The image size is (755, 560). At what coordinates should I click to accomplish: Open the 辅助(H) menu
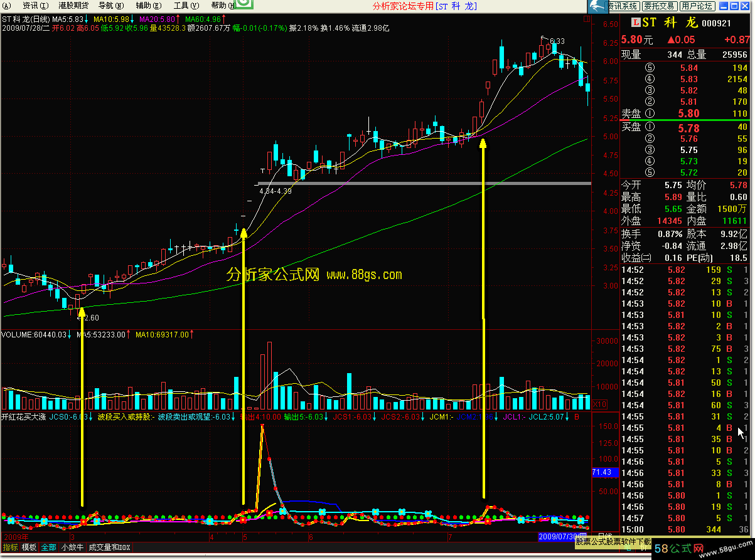[148, 6]
